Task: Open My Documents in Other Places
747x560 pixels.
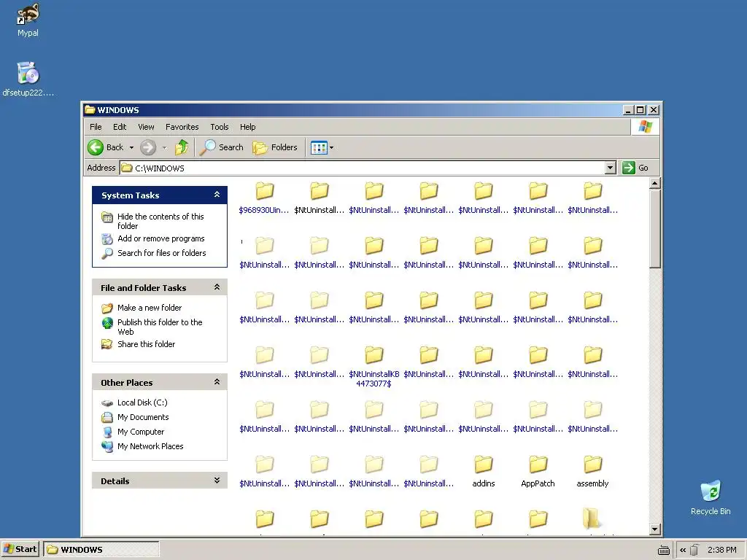Action: coord(143,417)
